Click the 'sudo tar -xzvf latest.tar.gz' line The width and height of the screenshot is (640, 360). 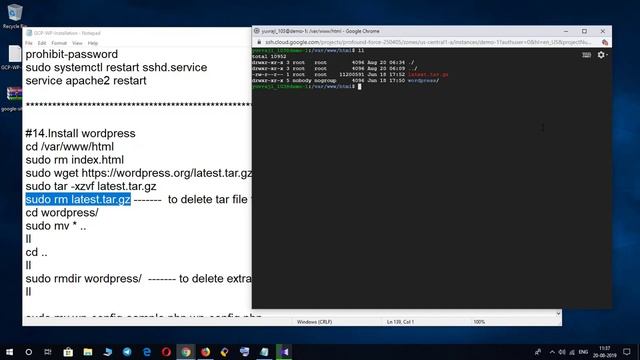91,186
